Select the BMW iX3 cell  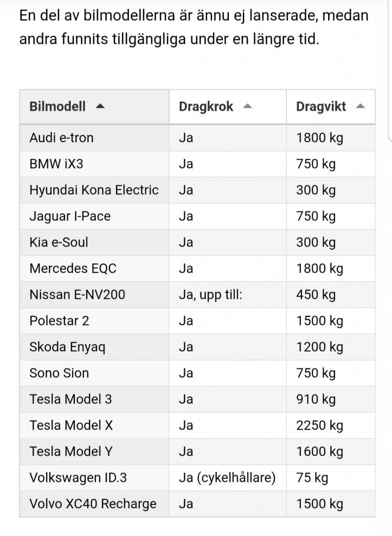pos(94,164)
